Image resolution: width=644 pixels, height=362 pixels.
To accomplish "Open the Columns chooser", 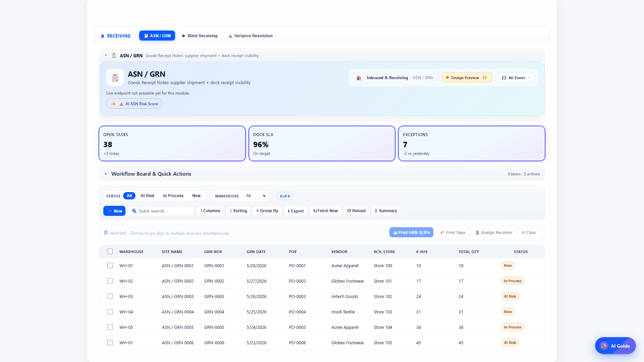I will 210,211.
